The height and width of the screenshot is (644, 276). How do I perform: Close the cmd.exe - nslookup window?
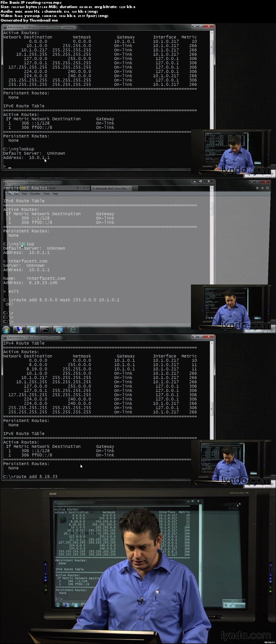pos(209,26)
